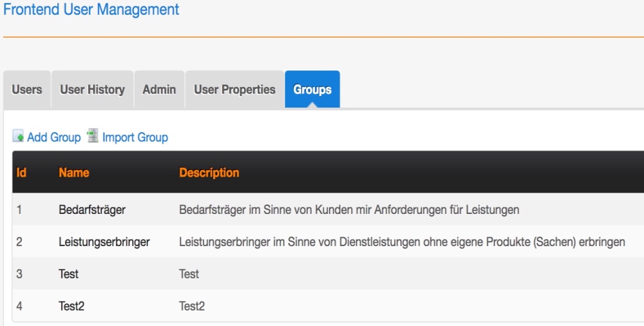
Task: Sort by the Name column header
Action: coord(73,173)
